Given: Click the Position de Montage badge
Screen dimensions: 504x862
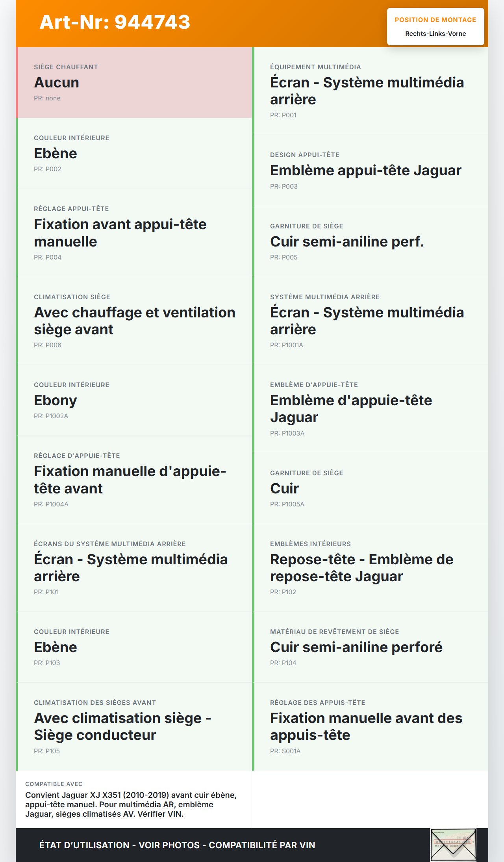Looking at the screenshot, I should [x=435, y=26].
